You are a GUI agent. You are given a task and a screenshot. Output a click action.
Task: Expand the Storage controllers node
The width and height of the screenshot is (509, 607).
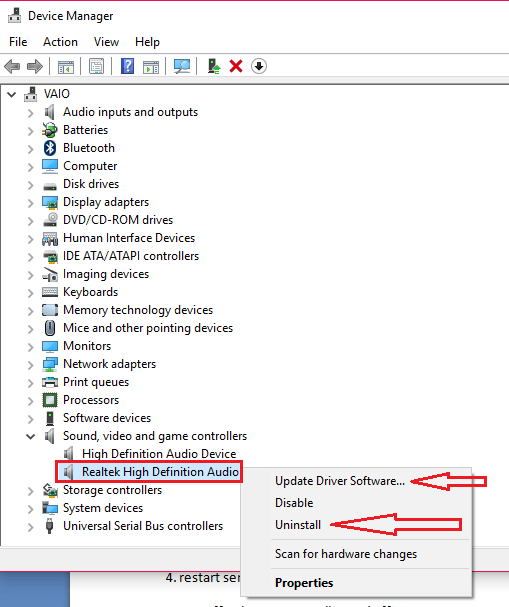(x=31, y=491)
